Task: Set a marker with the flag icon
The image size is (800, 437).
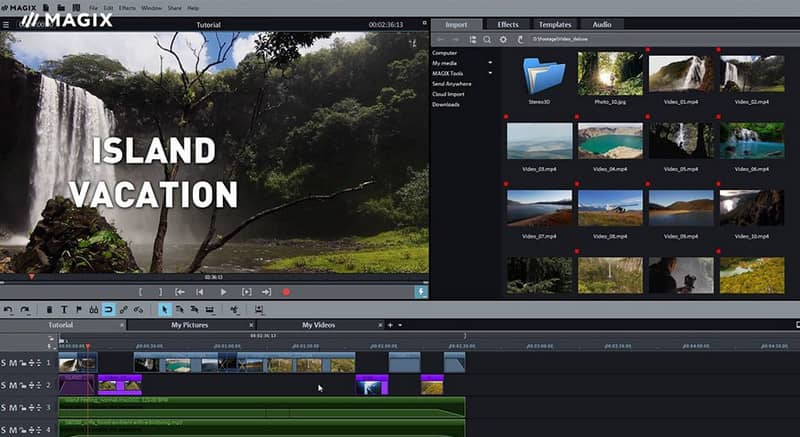Action: (79, 310)
